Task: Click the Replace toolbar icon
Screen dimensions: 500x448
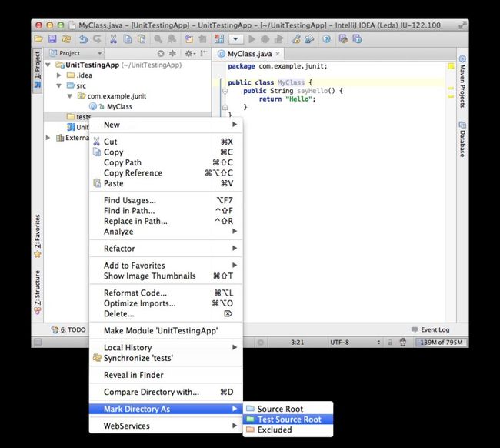Action: click(x=172, y=39)
